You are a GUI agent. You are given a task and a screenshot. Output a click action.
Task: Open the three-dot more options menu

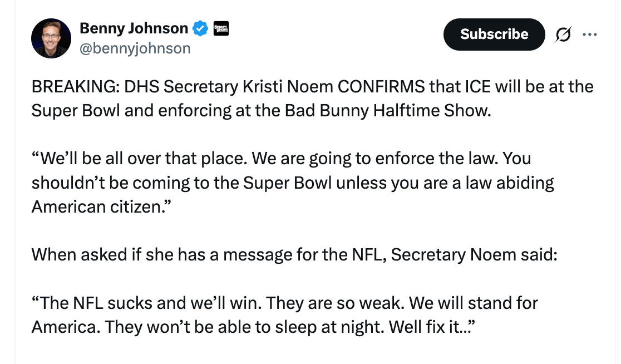tap(589, 35)
